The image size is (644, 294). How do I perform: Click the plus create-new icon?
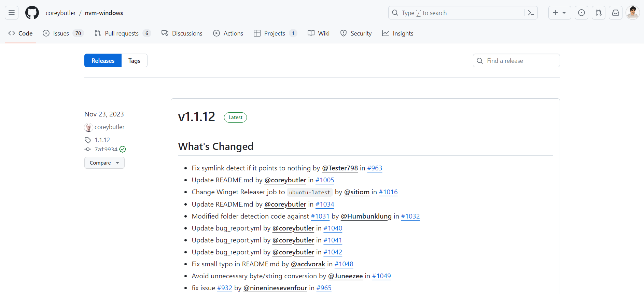(556, 13)
